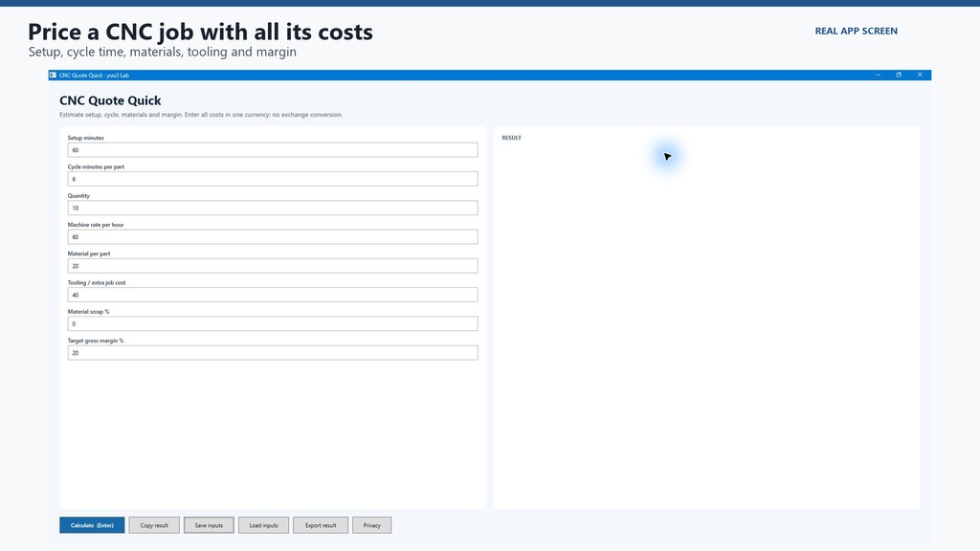Minimize the CNC Quote Quick window
980x551 pixels.
(x=879, y=75)
